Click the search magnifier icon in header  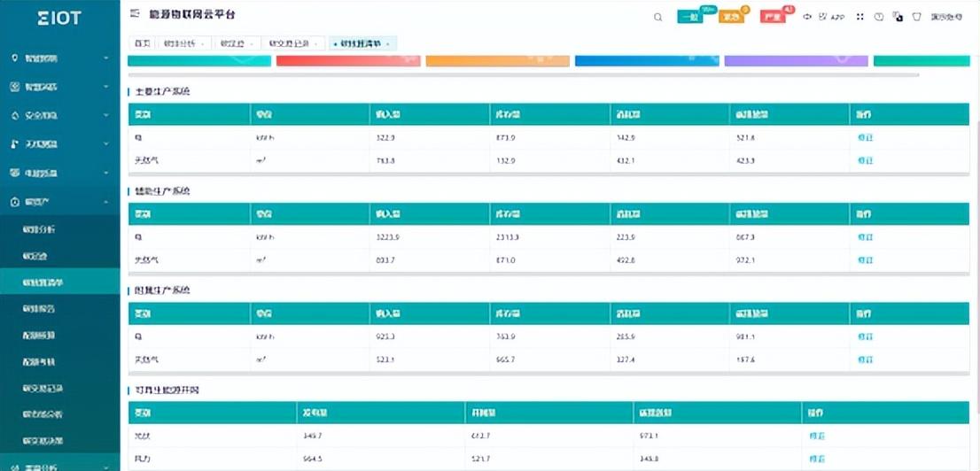[x=657, y=17]
